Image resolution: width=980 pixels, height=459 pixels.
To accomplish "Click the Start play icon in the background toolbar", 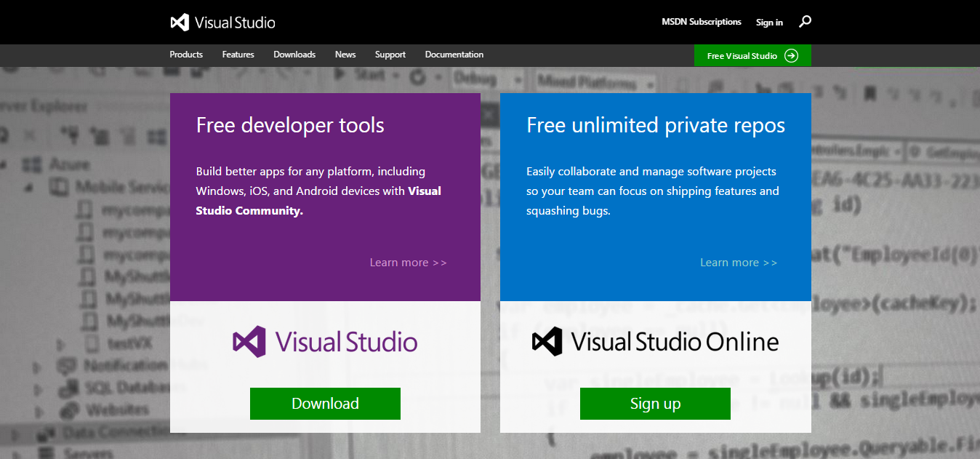I will (x=340, y=74).
